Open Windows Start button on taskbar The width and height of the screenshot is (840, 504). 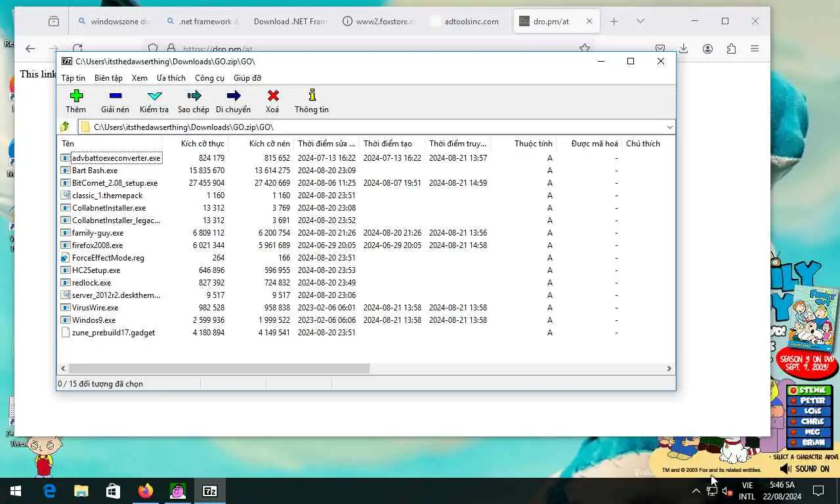click(16, 491)
